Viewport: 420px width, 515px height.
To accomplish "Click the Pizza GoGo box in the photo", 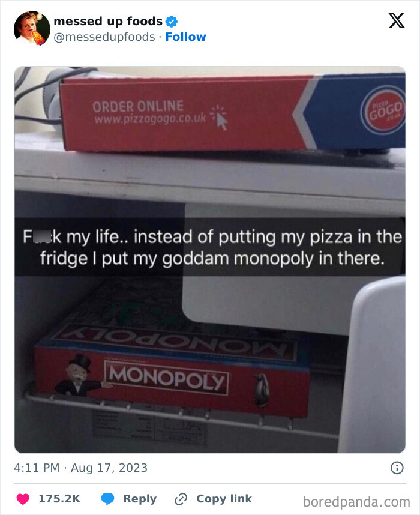I will click(x=232, y=112).
